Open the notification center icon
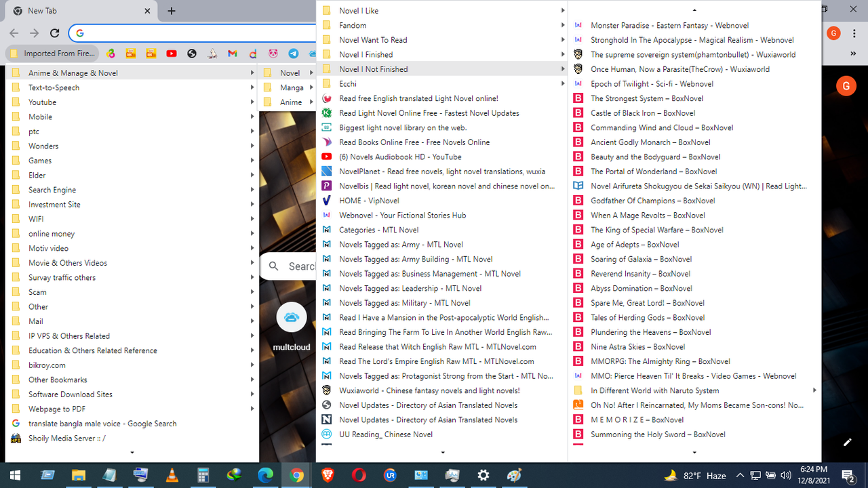Viewport: 868px width, 488px height. click(x=848, y=475)
